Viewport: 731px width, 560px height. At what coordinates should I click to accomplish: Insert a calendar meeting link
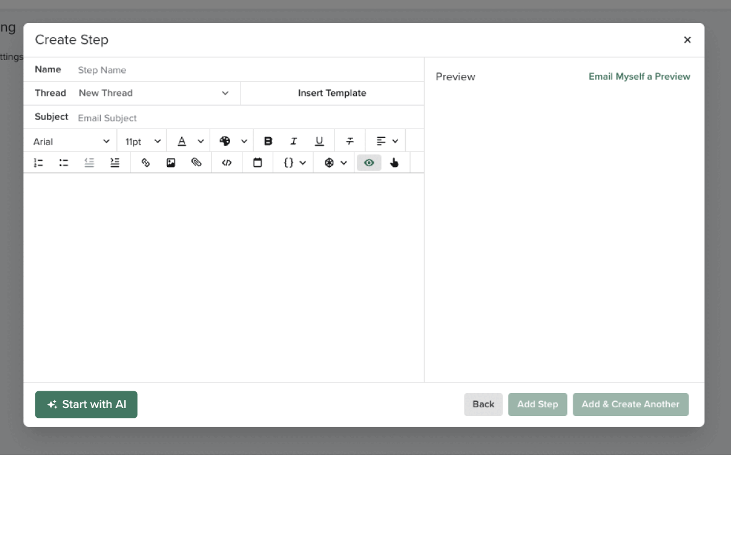[257, 163]
